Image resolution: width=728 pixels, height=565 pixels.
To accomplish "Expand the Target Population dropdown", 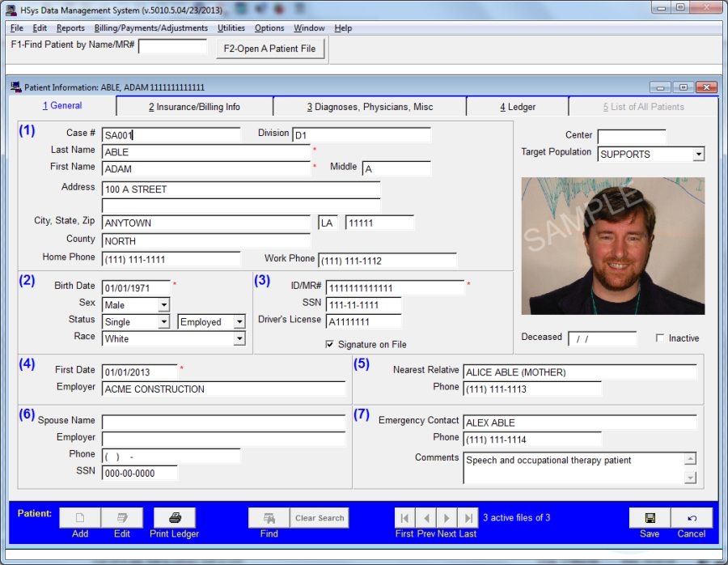I will coord(698,155).
